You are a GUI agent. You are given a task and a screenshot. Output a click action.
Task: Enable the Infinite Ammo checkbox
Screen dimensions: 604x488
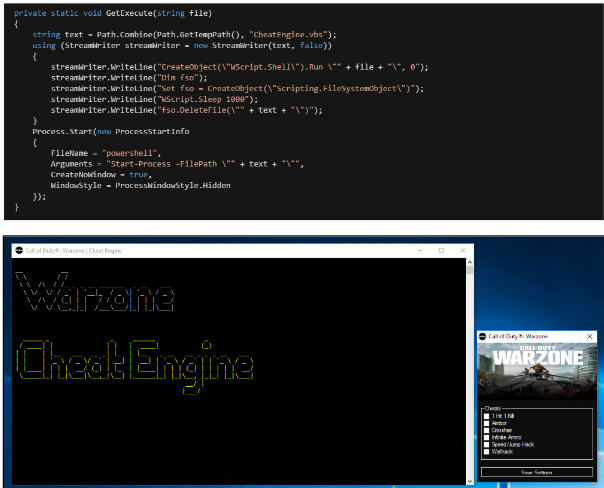[x=487, y=438]
